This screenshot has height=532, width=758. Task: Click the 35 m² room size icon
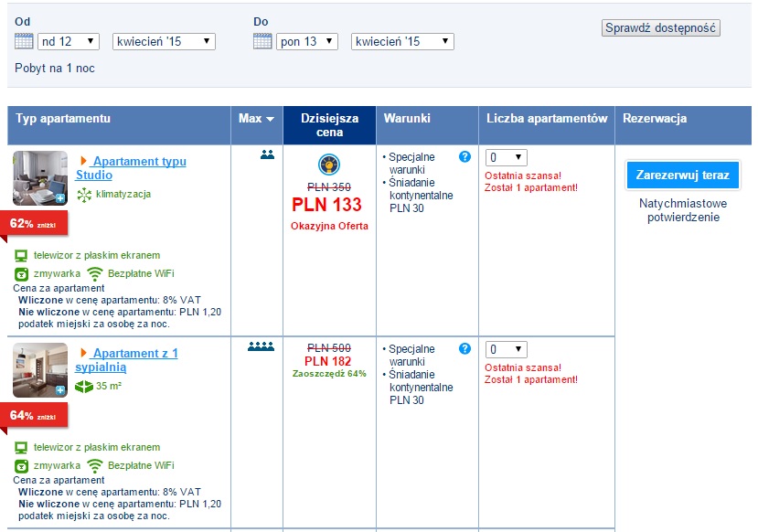click(x=83, y=387)
